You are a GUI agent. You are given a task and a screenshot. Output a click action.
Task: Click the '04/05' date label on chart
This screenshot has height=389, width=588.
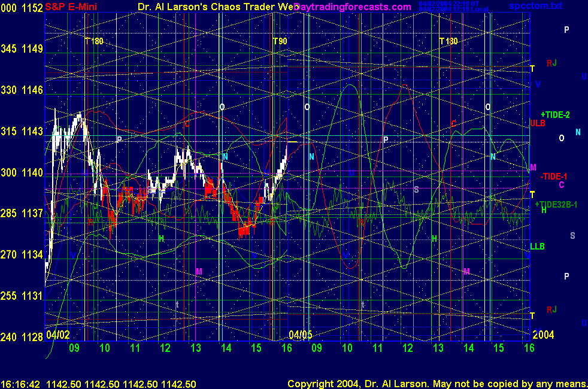[x=301, y=335]
